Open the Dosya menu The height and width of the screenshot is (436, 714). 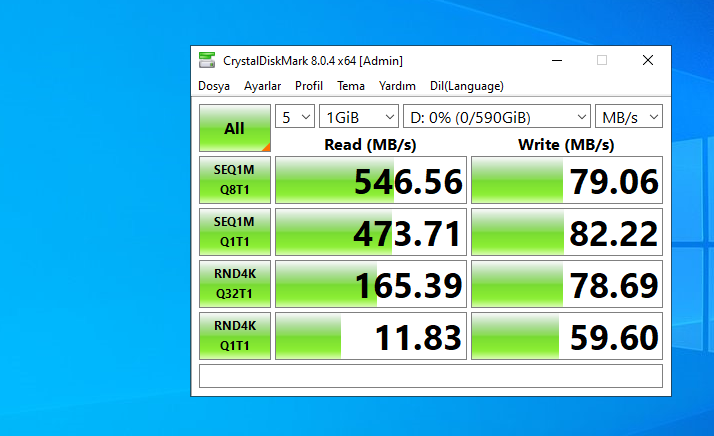click(214, 86)
